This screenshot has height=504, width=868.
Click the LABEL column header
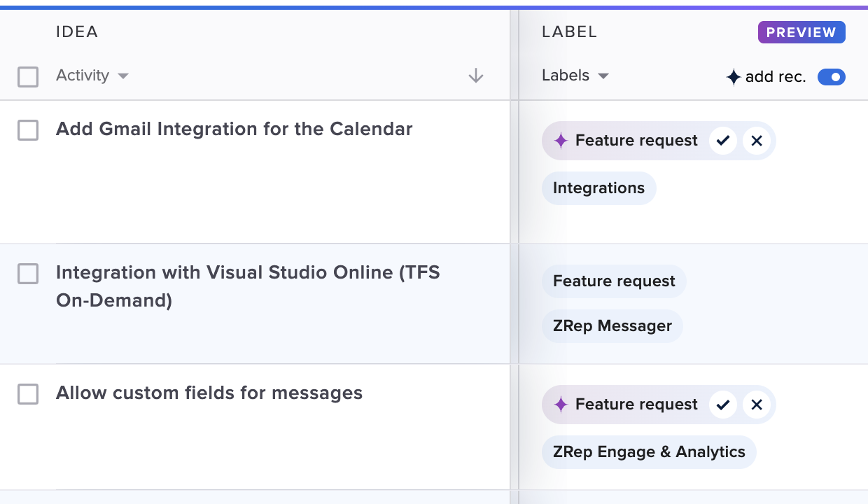click(x=569, y=31)
